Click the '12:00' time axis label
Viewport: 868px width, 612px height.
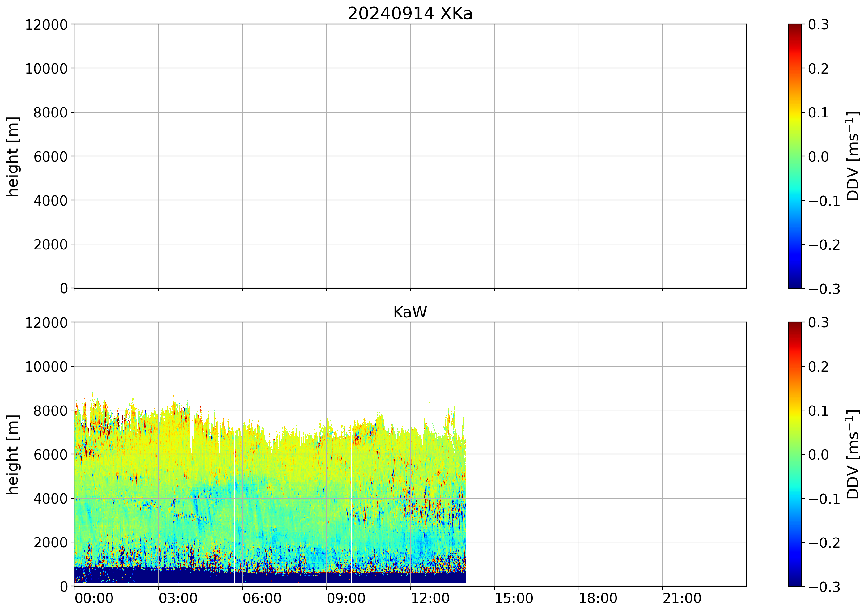click(x=430, y=598)
